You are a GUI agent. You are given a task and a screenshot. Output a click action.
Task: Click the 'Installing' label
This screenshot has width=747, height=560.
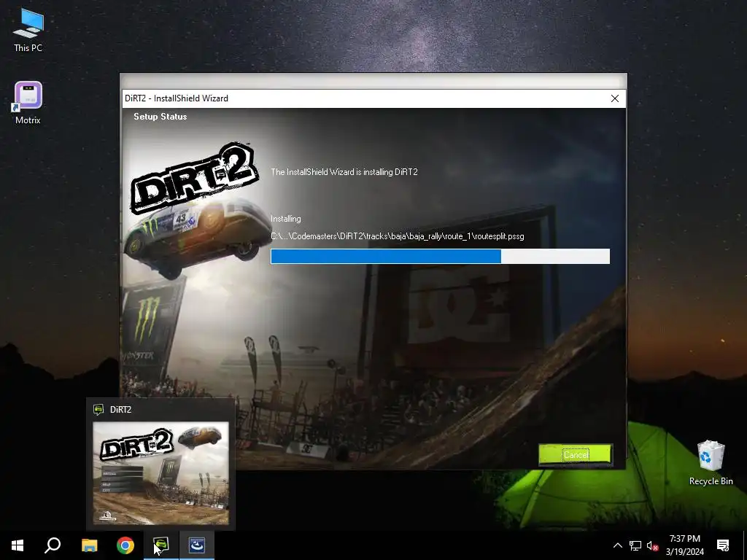pos(286,219)
